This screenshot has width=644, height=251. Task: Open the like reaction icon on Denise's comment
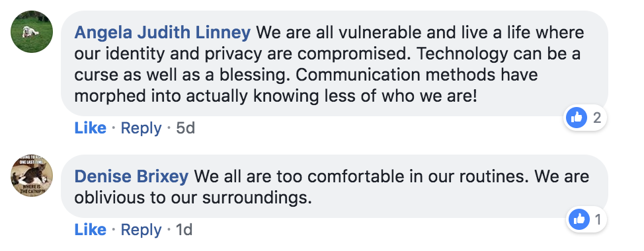click(x=579, y=219)
